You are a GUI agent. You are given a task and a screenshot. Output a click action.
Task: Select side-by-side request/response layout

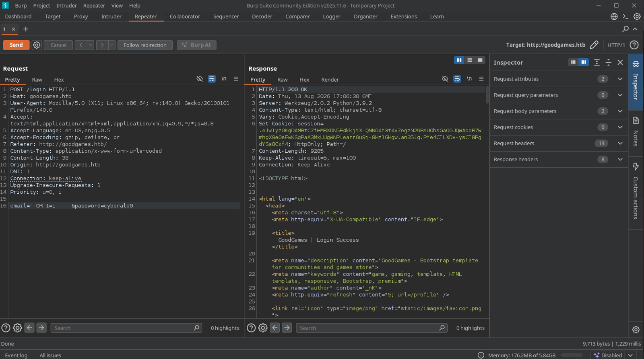pos(459,60)
